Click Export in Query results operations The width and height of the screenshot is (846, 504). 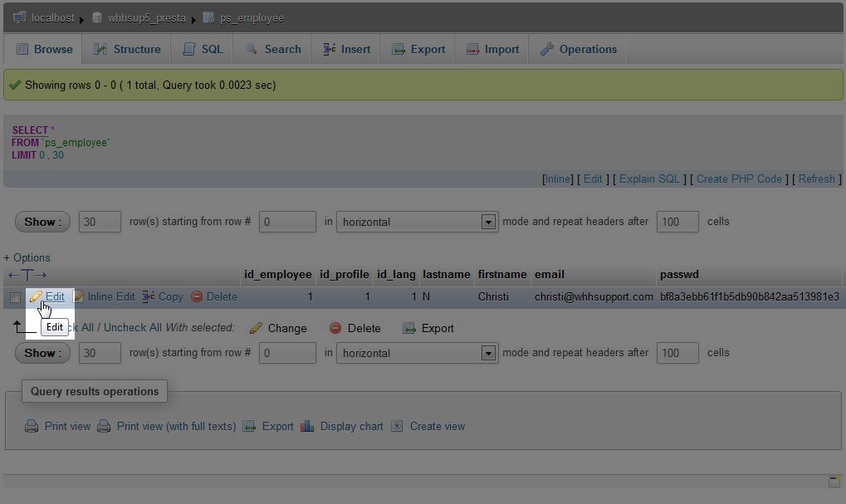pyautogui.click(x=277, y=426)
